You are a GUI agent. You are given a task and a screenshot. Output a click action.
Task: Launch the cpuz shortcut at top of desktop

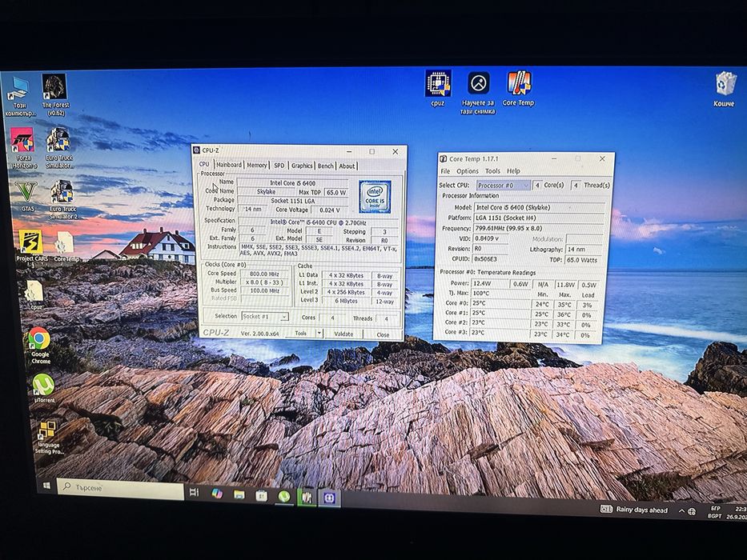click(438, 89)
